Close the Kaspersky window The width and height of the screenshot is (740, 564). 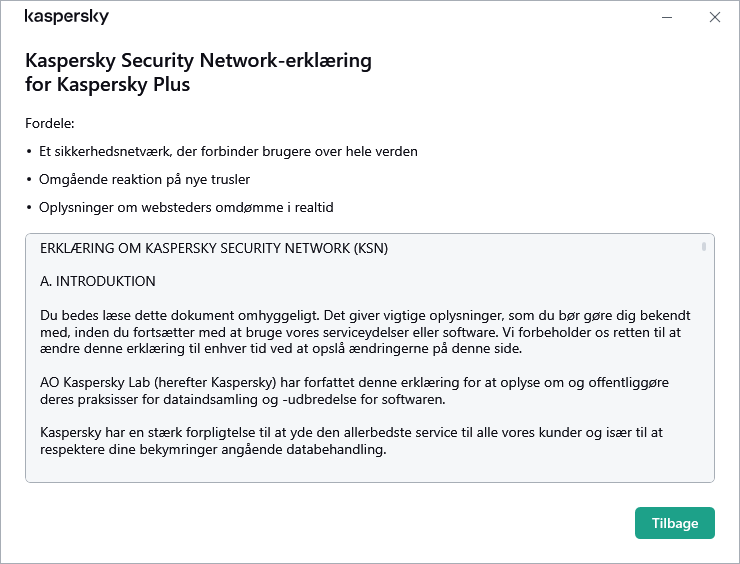tap(714, 17)
